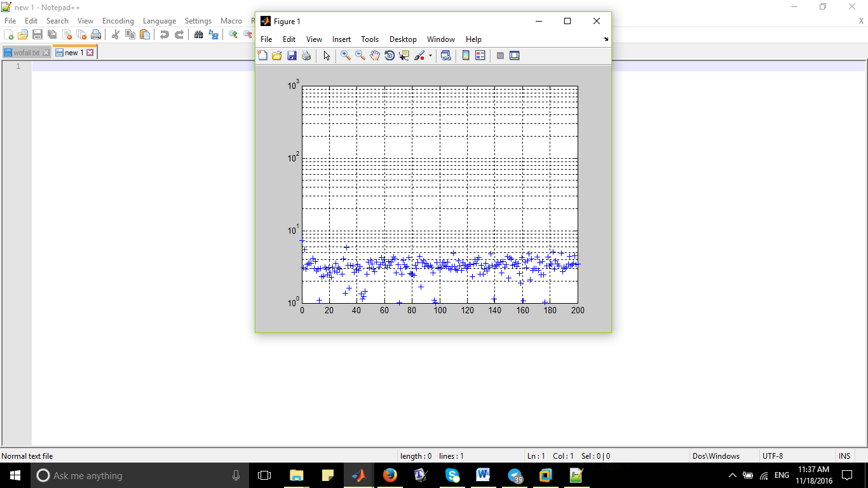Open Notepad++ Macro menu
This screenshot has height=488, width=868.
click(x=231, y=21)
